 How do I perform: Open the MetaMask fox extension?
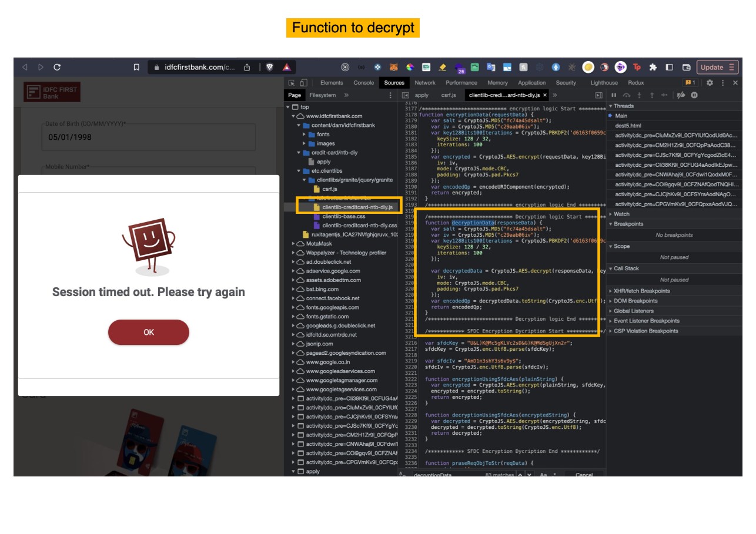[395, 68]
